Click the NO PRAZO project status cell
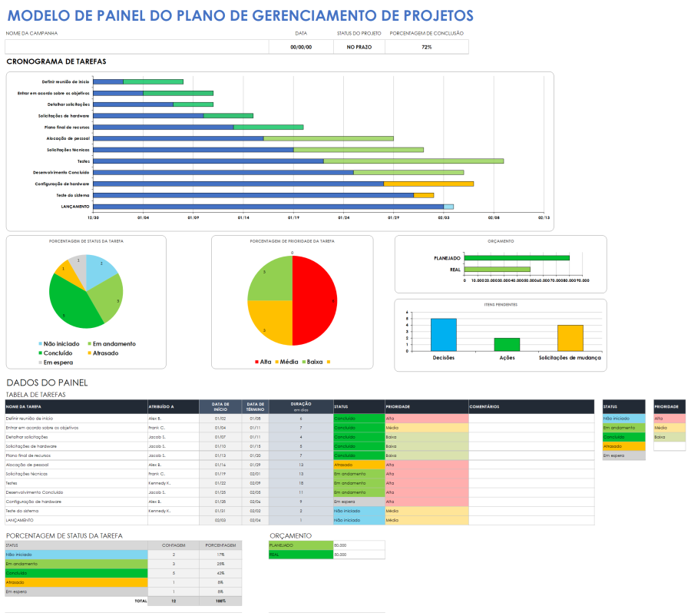The image size is (691, 616). [359, 46]
